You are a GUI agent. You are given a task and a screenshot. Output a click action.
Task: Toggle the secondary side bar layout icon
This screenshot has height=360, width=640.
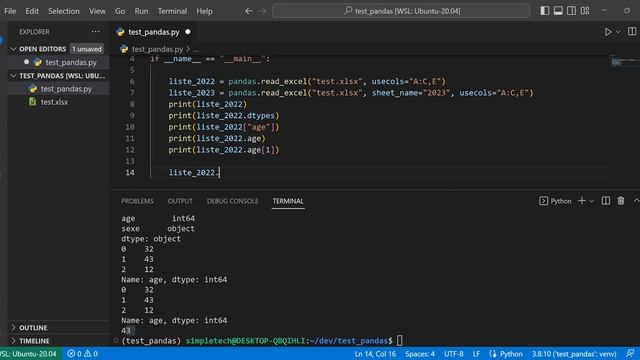(x=571, y=11)
